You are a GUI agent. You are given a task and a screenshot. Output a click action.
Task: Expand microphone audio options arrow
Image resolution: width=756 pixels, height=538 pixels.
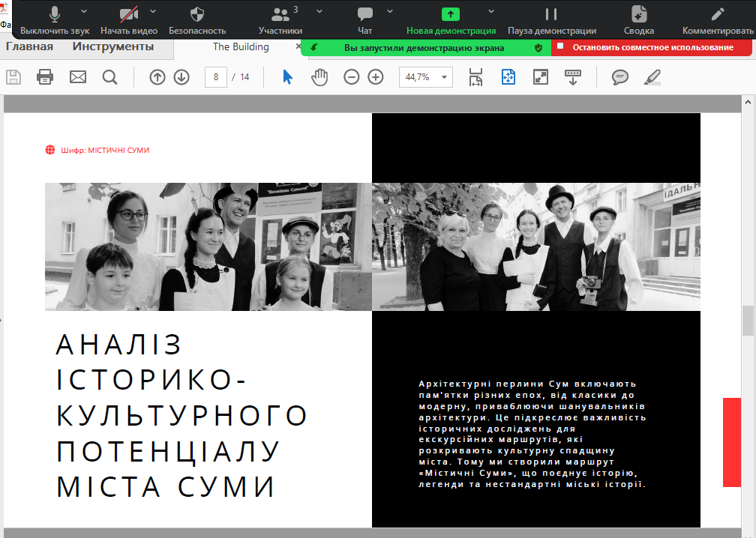coord(83,11)
